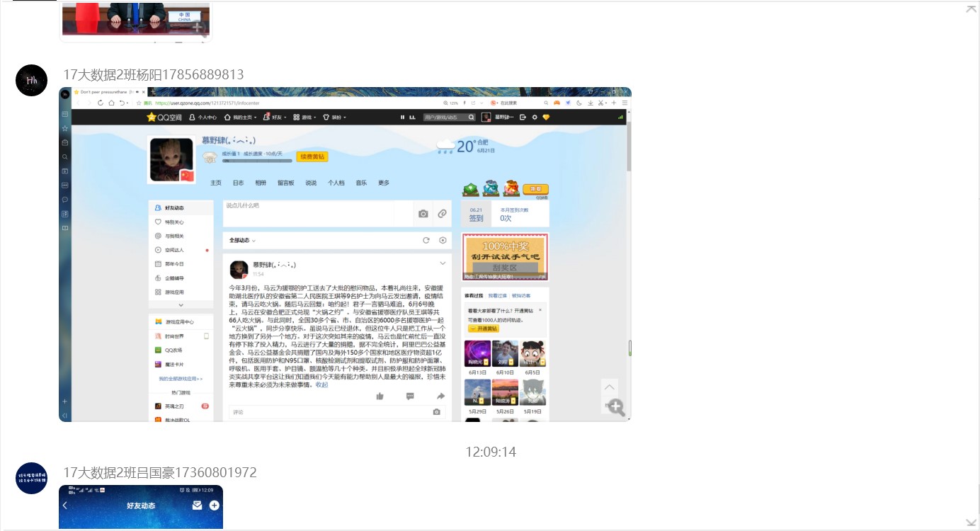Click sender name 17大数据2班杨阳17856889813

pos(154,74)
